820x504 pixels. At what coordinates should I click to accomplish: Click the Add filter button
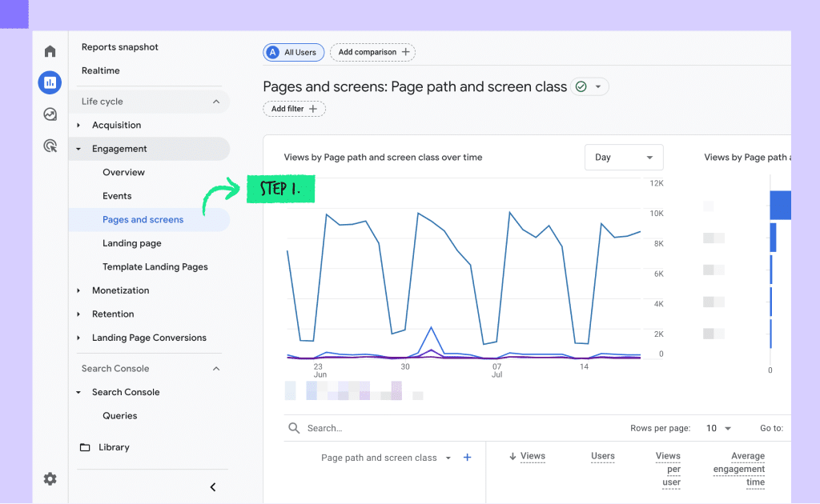click(x=295, y=109)
